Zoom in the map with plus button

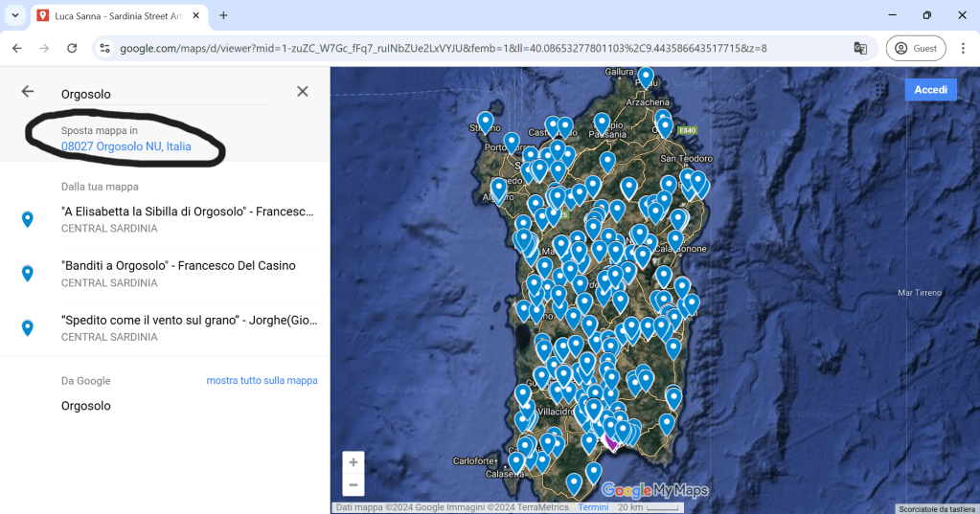[x=353, y=462]
